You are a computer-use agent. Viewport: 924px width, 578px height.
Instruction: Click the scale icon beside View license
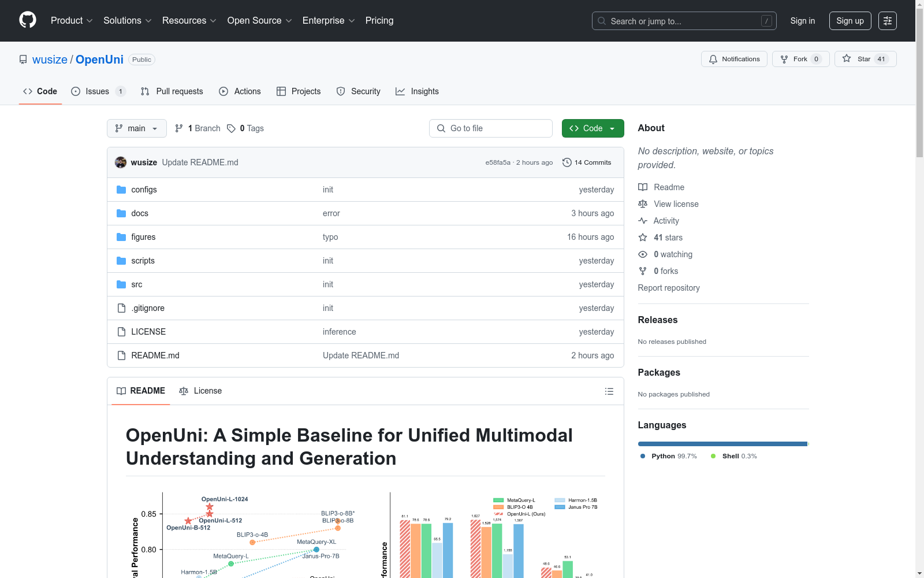[643, 204]
